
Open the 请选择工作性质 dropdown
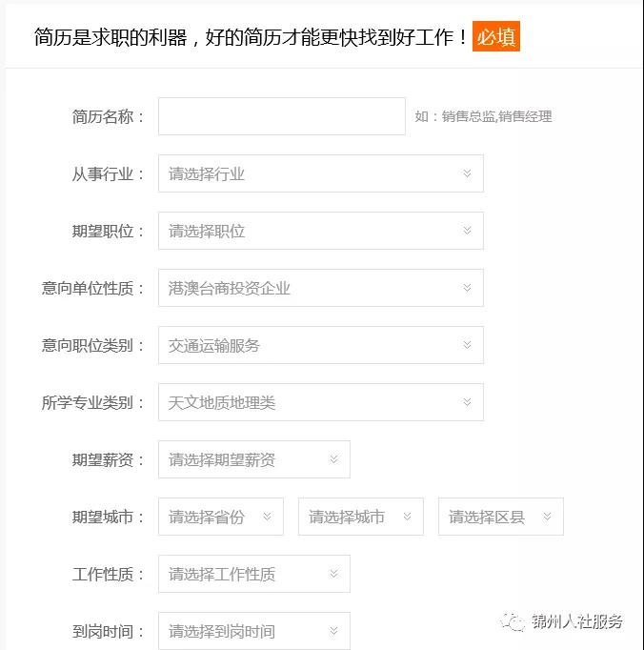tap(254, 574)
